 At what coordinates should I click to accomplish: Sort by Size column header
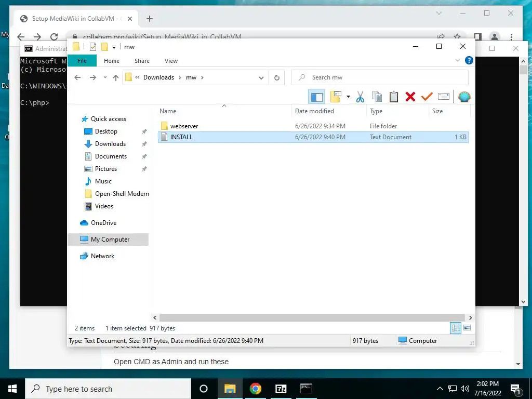[449, 111]
